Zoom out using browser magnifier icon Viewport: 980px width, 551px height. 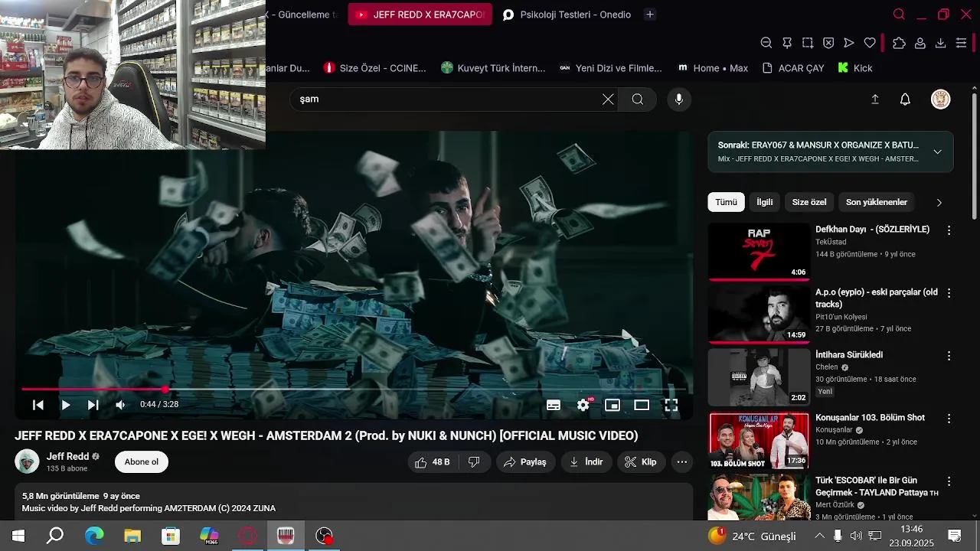[766, 43]
